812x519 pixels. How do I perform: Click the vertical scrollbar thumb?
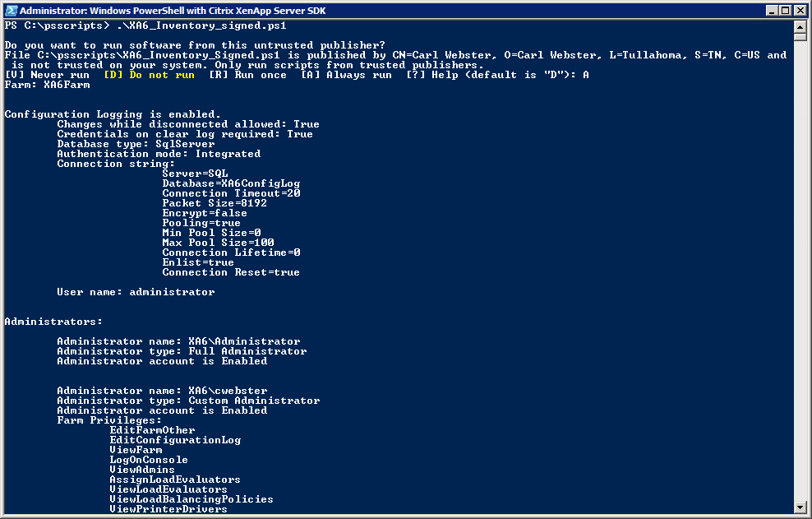(x=800, y=38)
